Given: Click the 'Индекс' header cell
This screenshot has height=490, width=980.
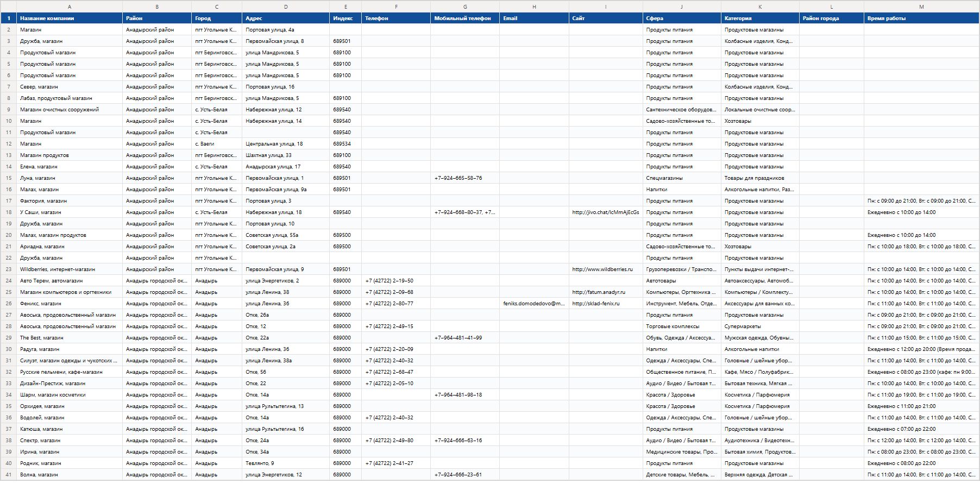Looking at the screenshot, I should 345,18.
